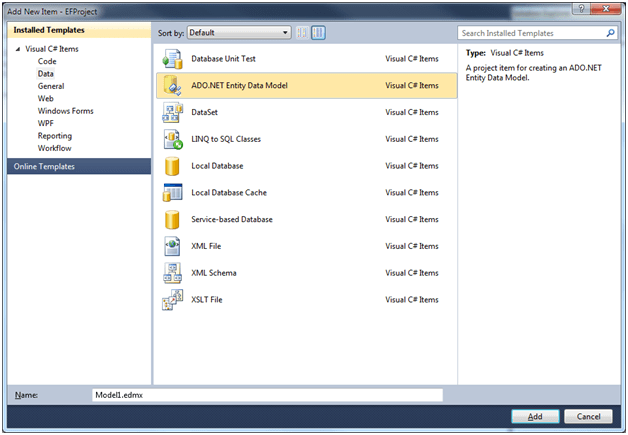Select the XML Schema label
The height and width of the screenshot is (435, 628).
click(x=213, y=273)
